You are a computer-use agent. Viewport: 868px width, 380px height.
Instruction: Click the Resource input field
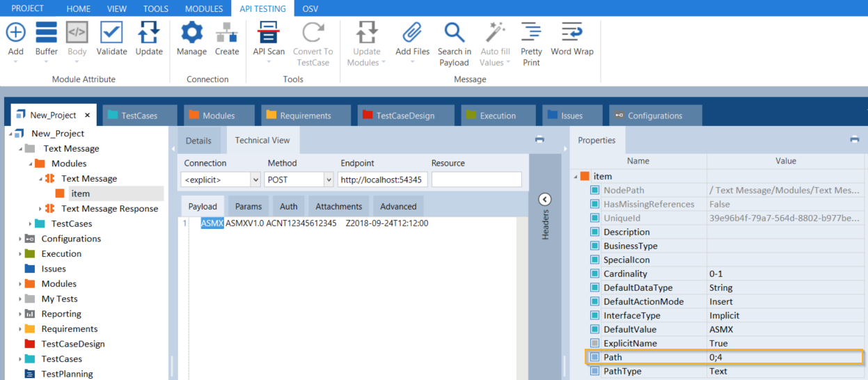(476, 180)
